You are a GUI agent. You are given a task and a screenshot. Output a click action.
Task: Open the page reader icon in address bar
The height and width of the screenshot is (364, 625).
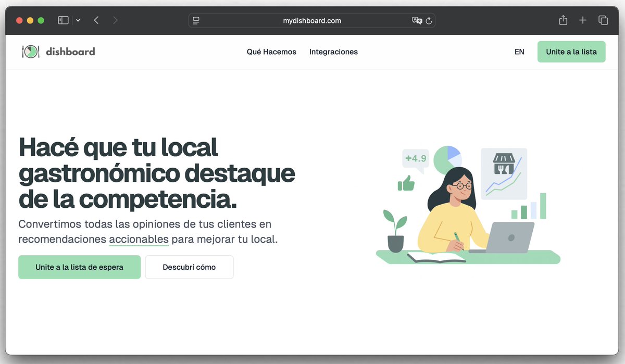coord(196,20)
